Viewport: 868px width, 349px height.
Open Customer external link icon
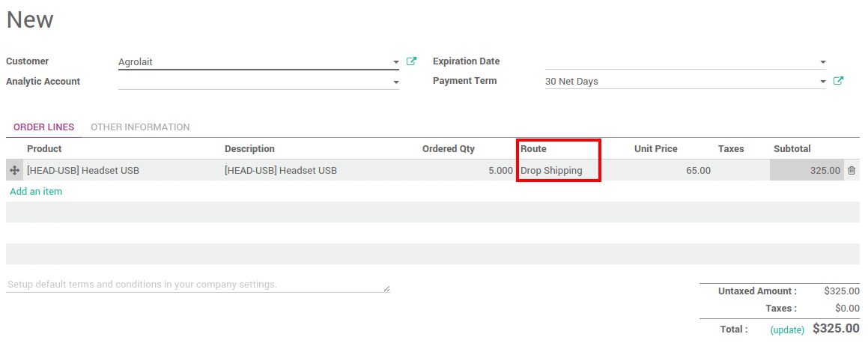tap(411, 61)
